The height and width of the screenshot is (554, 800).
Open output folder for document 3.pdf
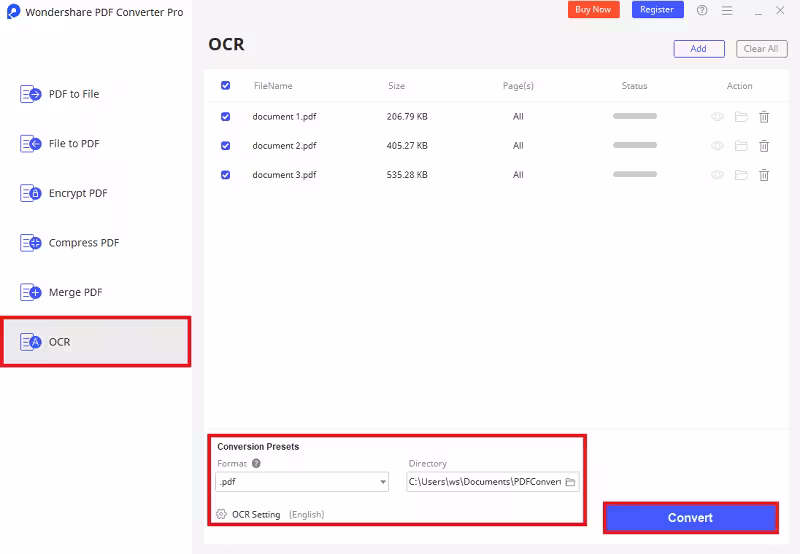click(741, 175)
